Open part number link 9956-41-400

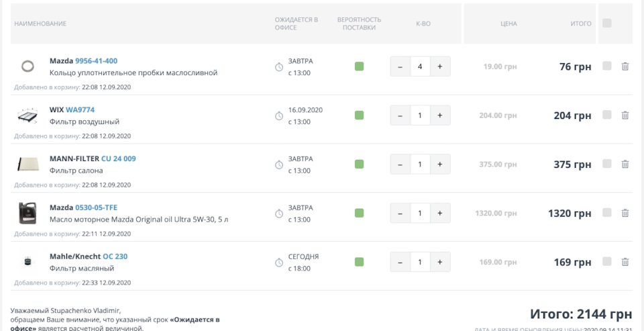click(96, 61)
